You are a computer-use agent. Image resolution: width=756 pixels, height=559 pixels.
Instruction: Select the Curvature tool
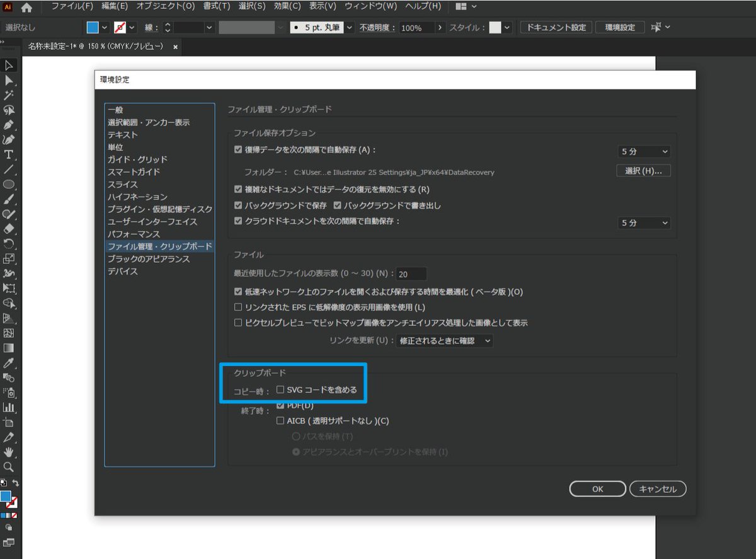coord(9,140)
